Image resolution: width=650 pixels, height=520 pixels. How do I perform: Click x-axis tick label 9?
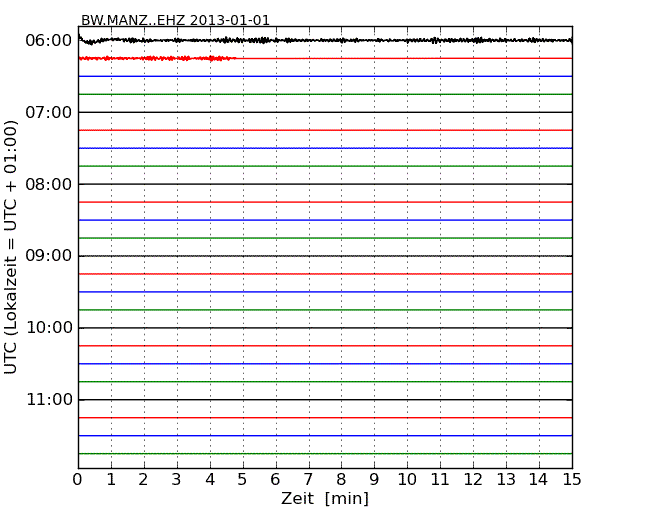click(x=374, y=480)
